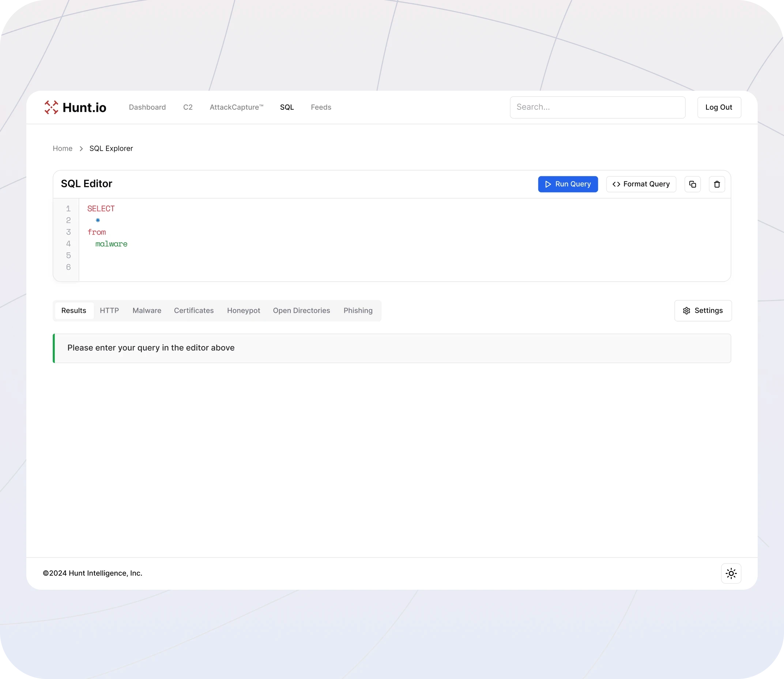Image resolution: width=784 pixels, height=679 pixels.
Task: Copy query with the copy icon
Action: point(692,184)
